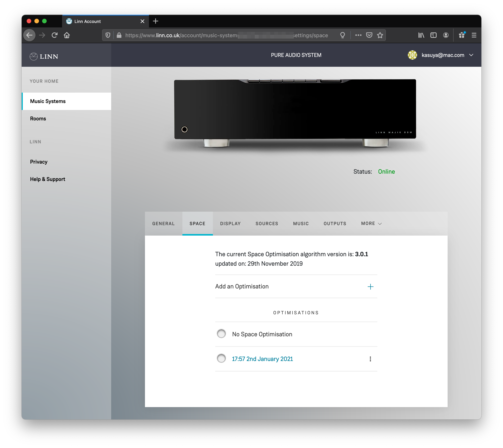The width and height of the screenshot is (503, 448).
Task: Reload the Linn Account page
Action: coord(54,35)
